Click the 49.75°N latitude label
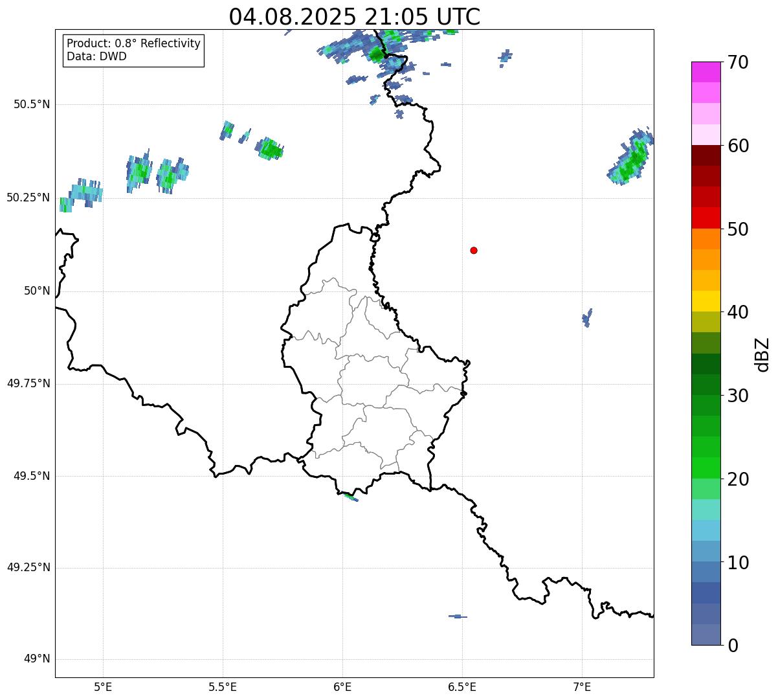The height and width of the screenshot is (700, 778). (x=28, y=383)
